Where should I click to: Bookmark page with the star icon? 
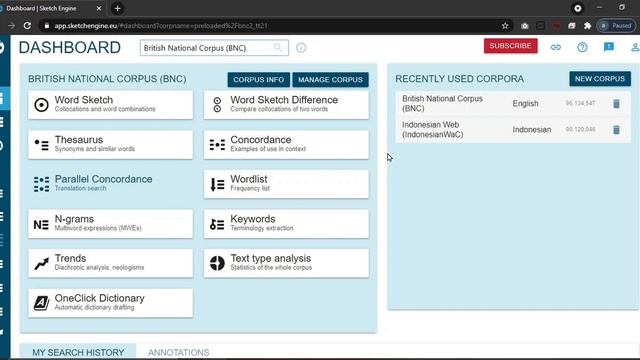pyautogui.click(x=505, y=26)
